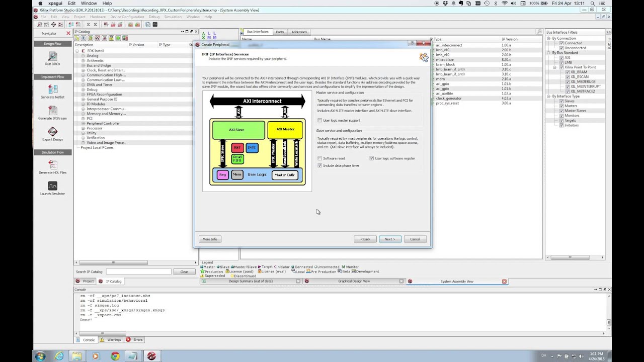Click the Generate BitStream icon
Viewport: 644px width, 362px height.
(52, 111)
